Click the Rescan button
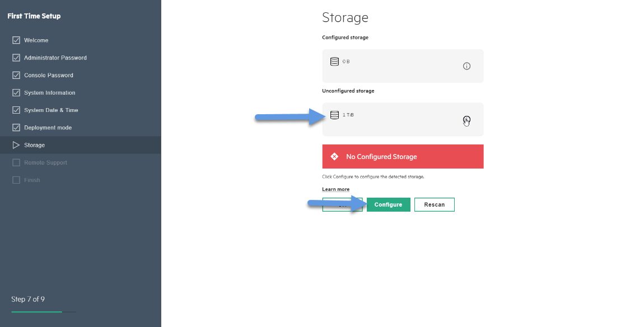The image size is (644, 327). 434,204
